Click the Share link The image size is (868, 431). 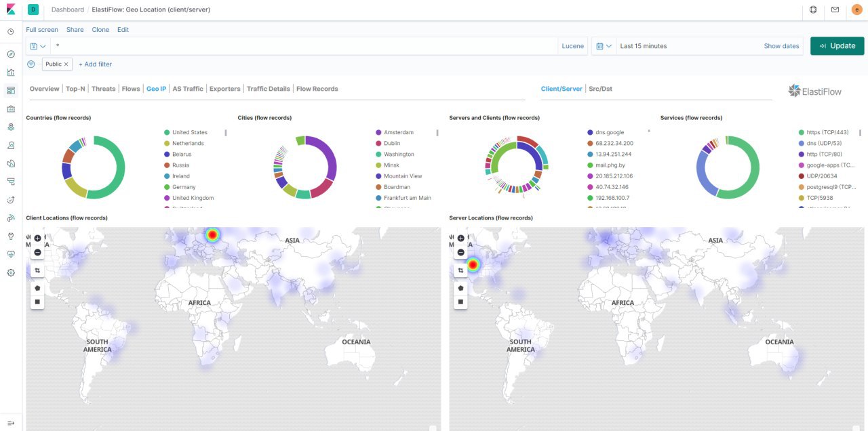click(x=75, y=30)
